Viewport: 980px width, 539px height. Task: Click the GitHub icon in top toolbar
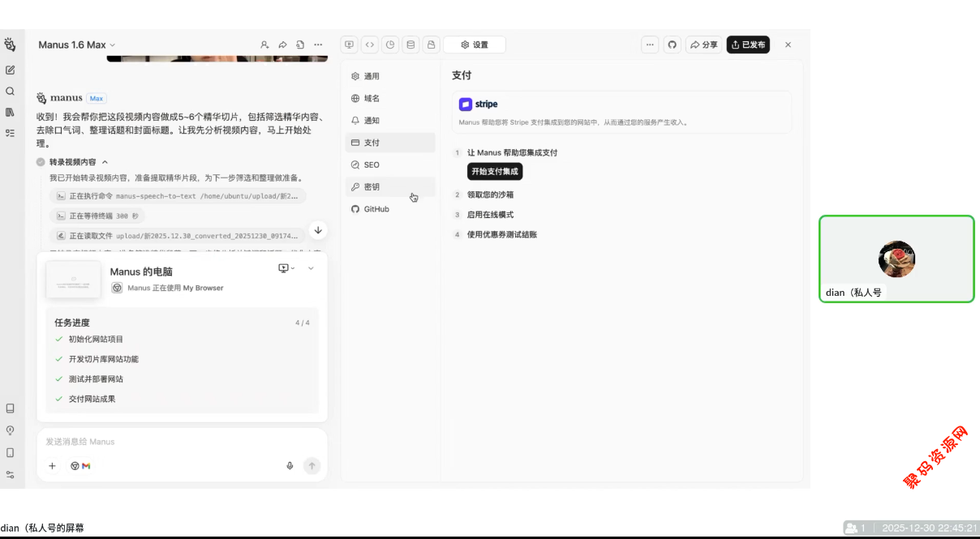[672, 45]
